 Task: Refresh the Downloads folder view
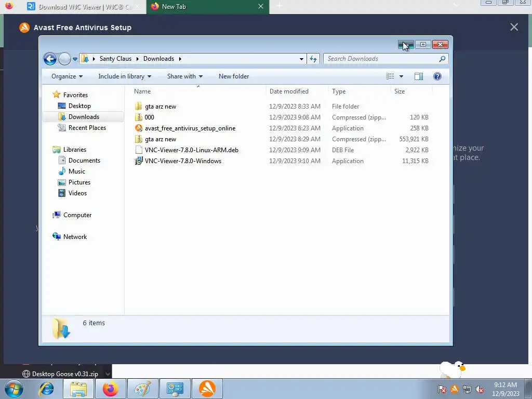tap(313, 59)
